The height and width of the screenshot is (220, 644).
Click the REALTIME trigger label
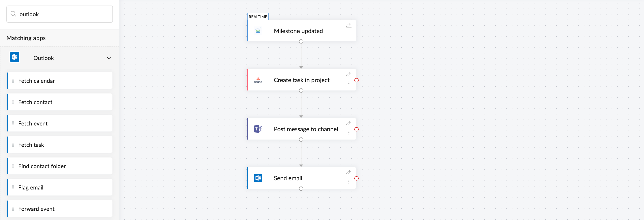[x=258, y=17]
